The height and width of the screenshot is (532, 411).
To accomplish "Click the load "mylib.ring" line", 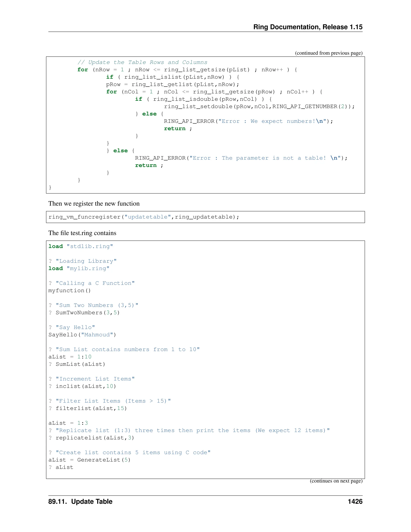I will 79,268.
